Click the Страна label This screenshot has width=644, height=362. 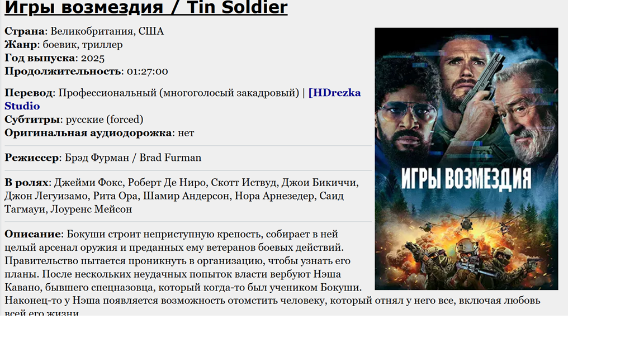pos(25,31)
